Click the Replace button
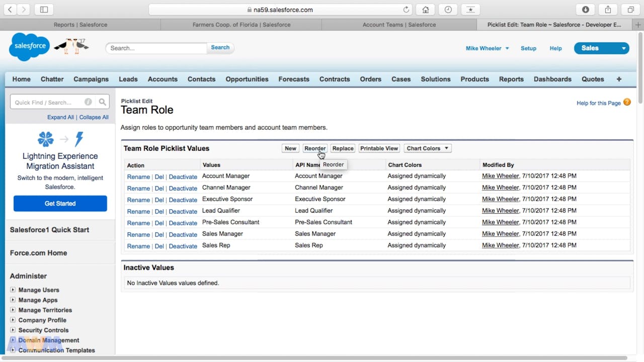Image resolution: width=644 pixels, height=362 pixels. (343, 148)
